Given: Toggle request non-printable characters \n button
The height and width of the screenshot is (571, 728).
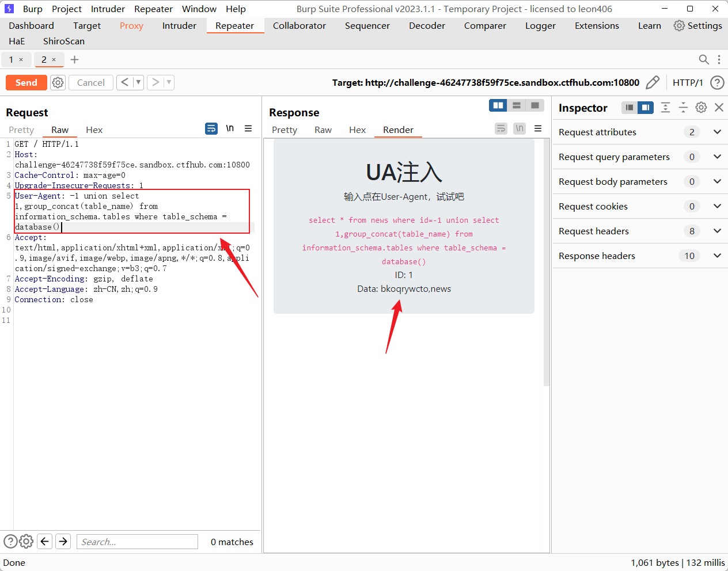Looking at the screenshot, I should point(230,128).
